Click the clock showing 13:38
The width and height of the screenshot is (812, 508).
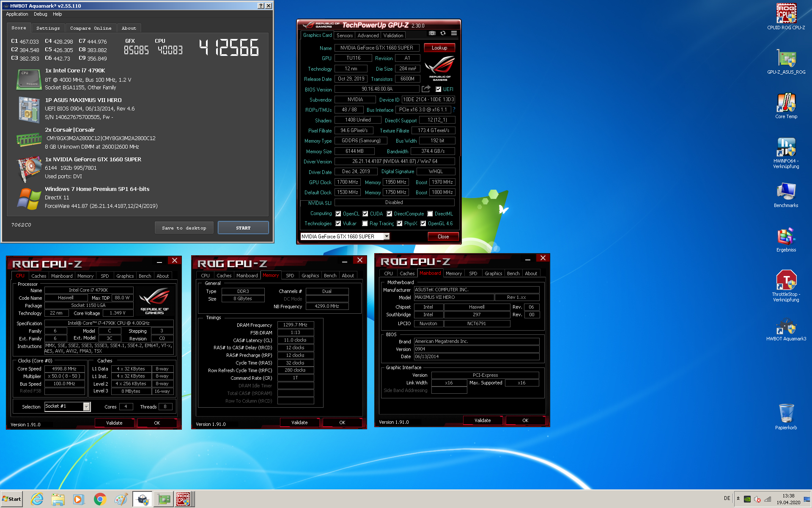788,496
